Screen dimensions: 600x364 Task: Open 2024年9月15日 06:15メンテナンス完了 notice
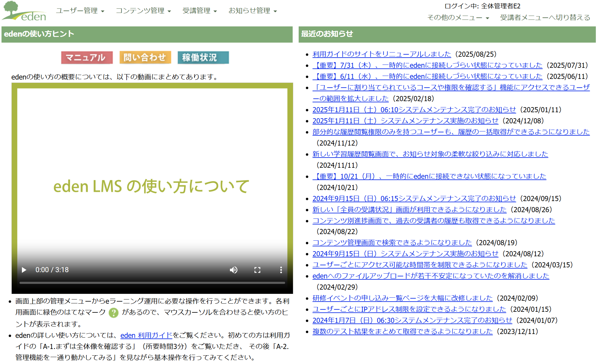[x=414, y=199]
